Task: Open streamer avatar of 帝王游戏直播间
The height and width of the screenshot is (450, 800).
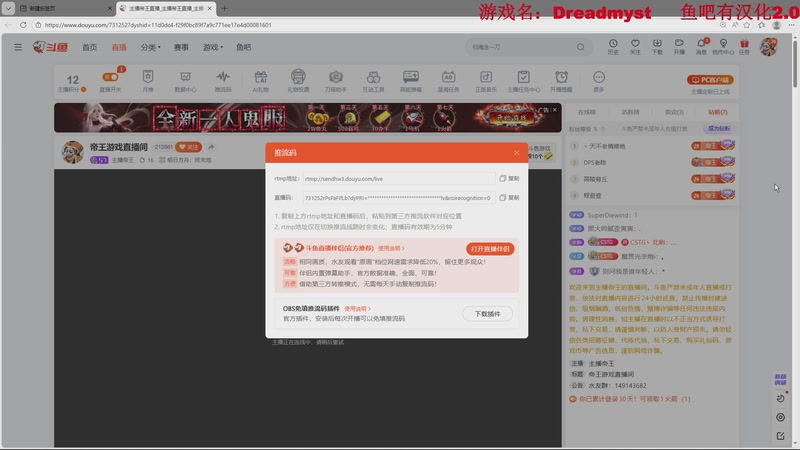Action: tap(72, 153)
